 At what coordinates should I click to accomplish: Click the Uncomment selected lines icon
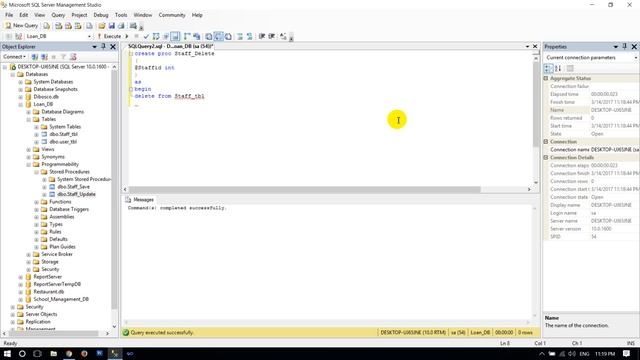[249, 36]
